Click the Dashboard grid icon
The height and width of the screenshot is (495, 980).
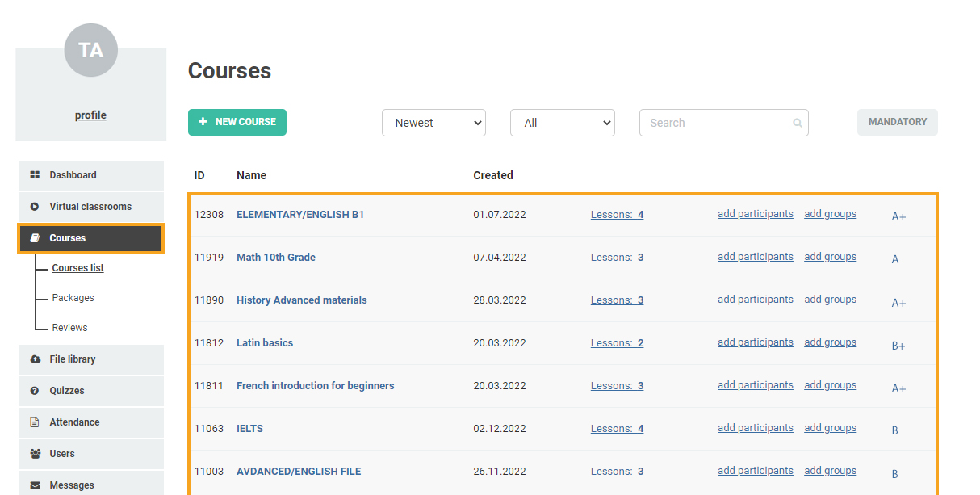tap(35, 175)
